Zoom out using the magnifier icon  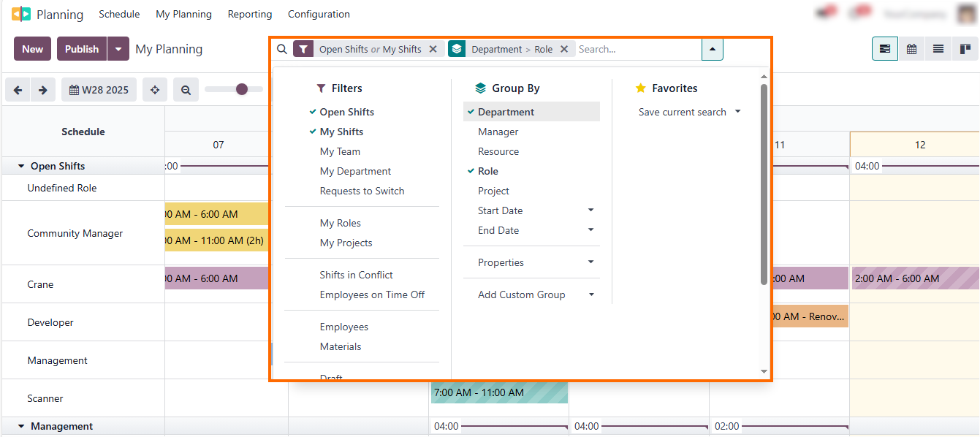(186, 89)
